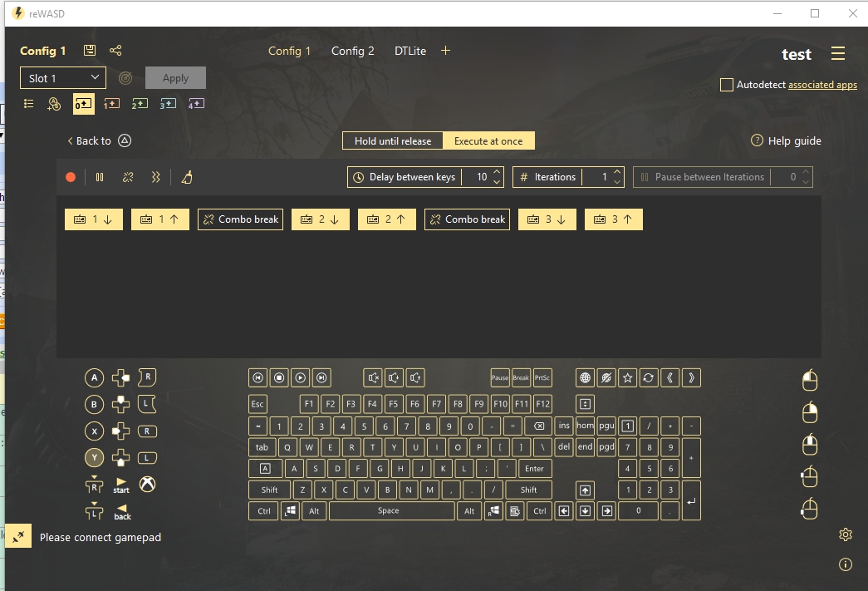
Task: Add D-pad up to the combo
Action: pos(120,404)
